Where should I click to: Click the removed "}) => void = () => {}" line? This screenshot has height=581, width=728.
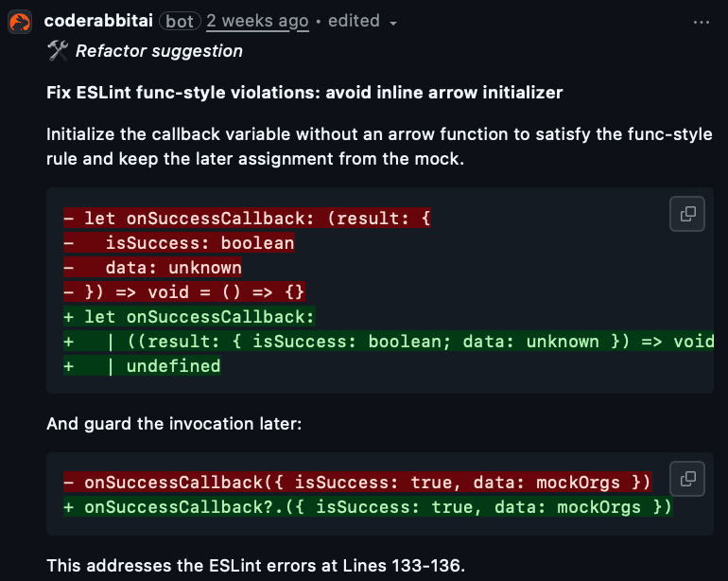184,292
